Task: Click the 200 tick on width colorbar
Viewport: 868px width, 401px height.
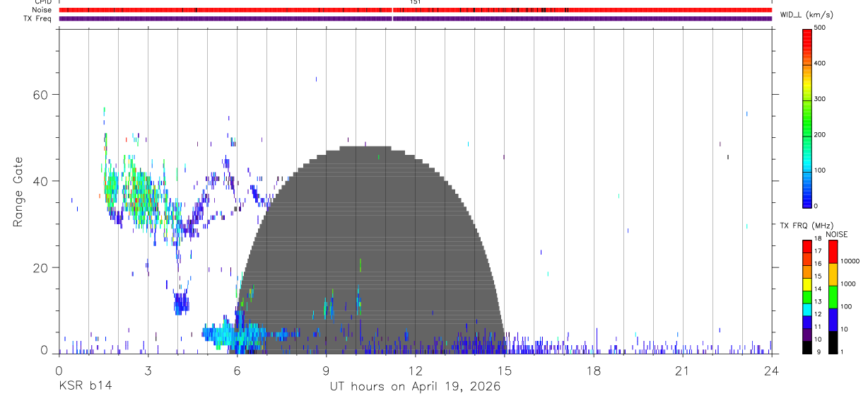Action: click(820, 135)
